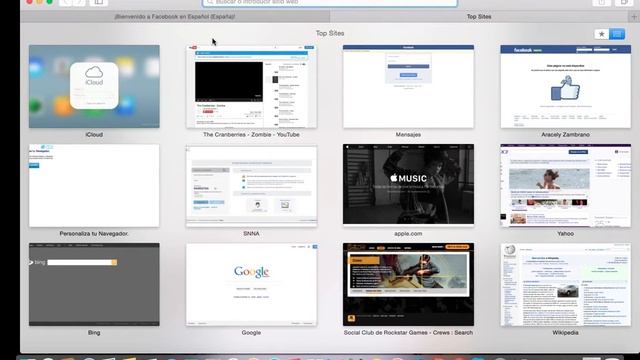Open the Google top site thumbnail
The image size is (640, 360).
251,284
